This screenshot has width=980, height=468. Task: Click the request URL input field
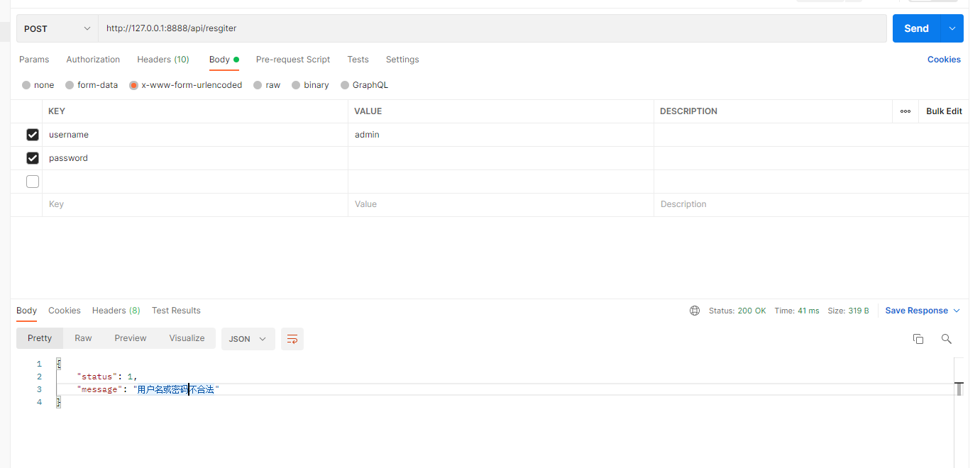tap(492, 28)
